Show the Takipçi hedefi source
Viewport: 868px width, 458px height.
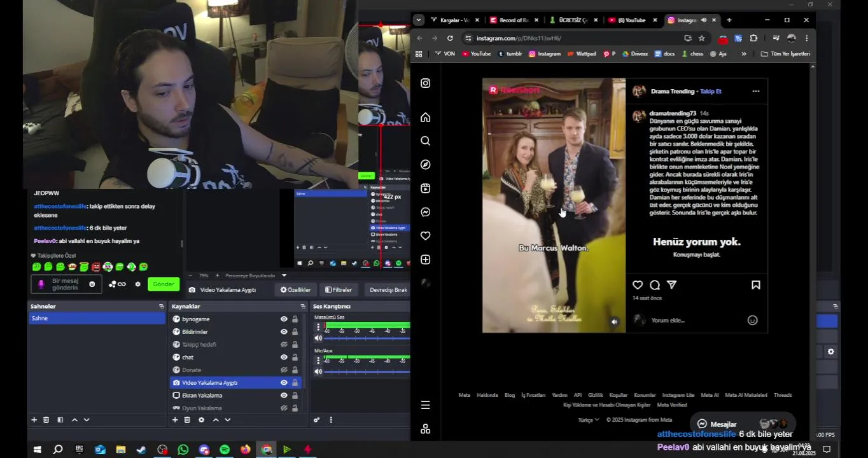[284, 345]
